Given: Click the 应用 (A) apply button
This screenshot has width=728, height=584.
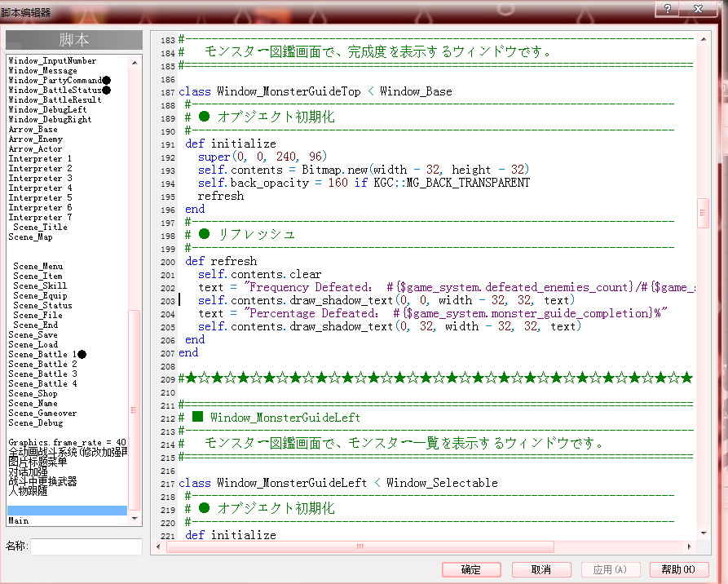Looking at the screenshot, I should (610, 569).
